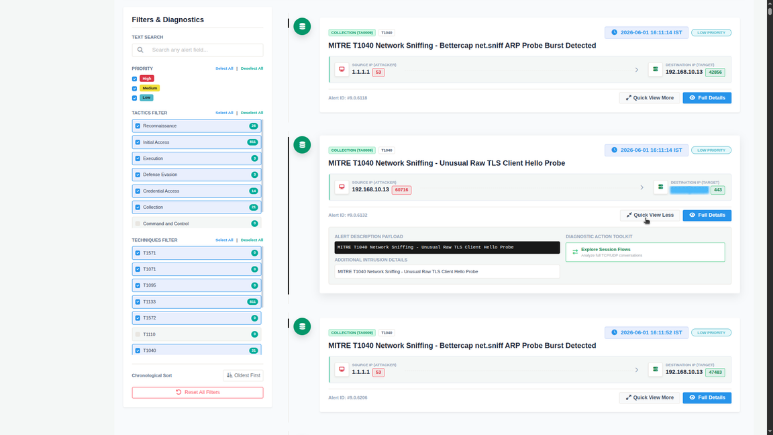Click the clock icon on the 16:11:52 timestamp

click(x=614, y=332)
